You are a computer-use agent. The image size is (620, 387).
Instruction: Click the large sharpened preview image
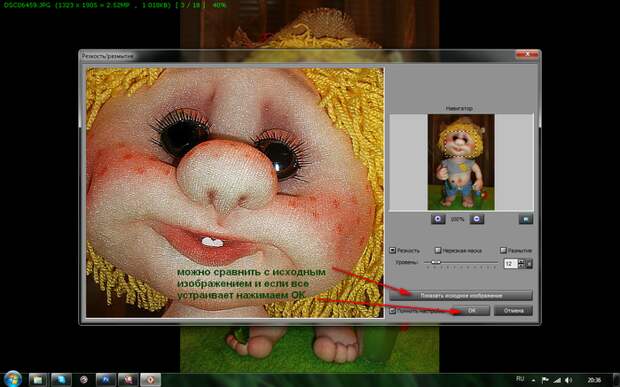[235, 192]
